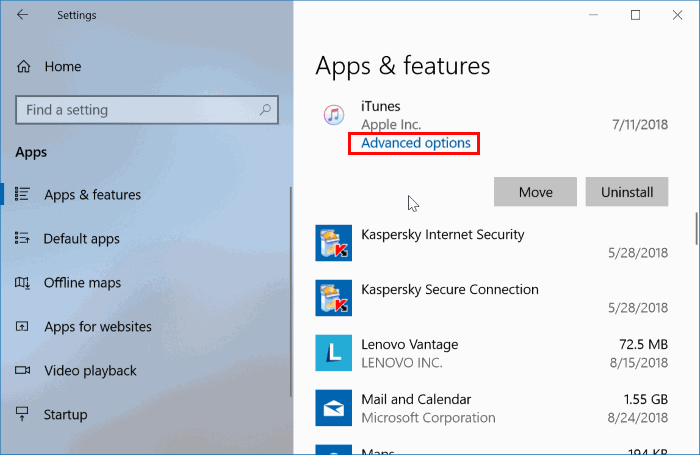Click the Video playback camera icon
Image resolution: width=700 pixels, height=455 pixels.
tap(22, 370)
